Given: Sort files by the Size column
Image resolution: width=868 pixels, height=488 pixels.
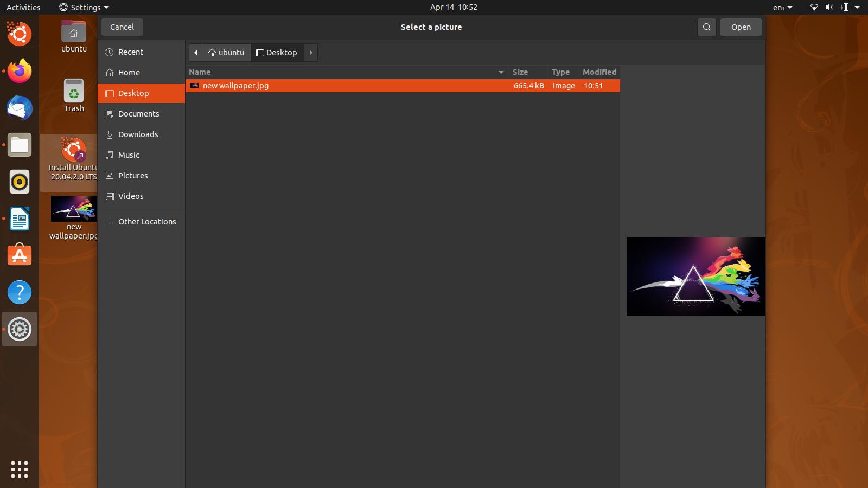Looking at the screenshot, I should 528,72.
